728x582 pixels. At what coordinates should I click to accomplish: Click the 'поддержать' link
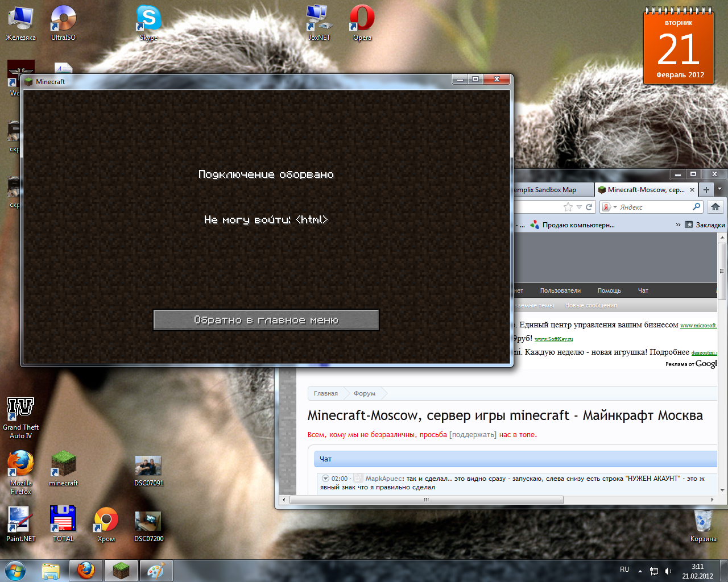pyautogui.click(x=473, y=435)
